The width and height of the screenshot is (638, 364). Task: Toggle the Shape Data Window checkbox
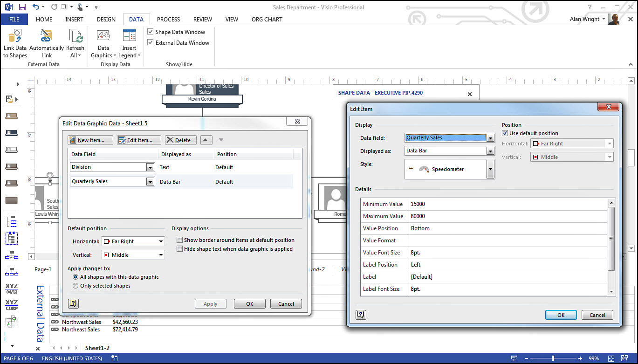tap(151, 32)
